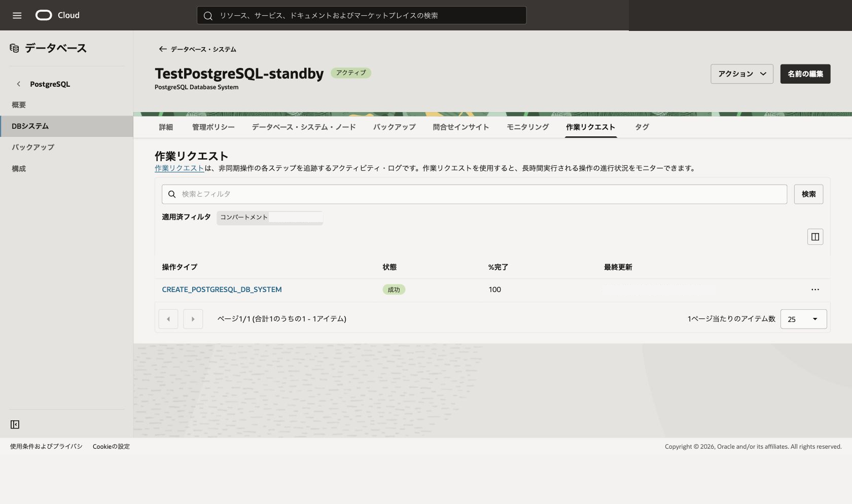852x504 pixels.
Task: Focus the top resource search field
Action: 361,15
